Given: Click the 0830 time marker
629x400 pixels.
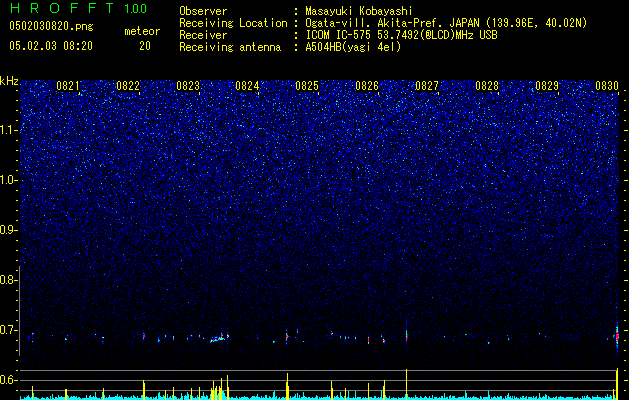Looking at the screenshot, I should point(607,86).
